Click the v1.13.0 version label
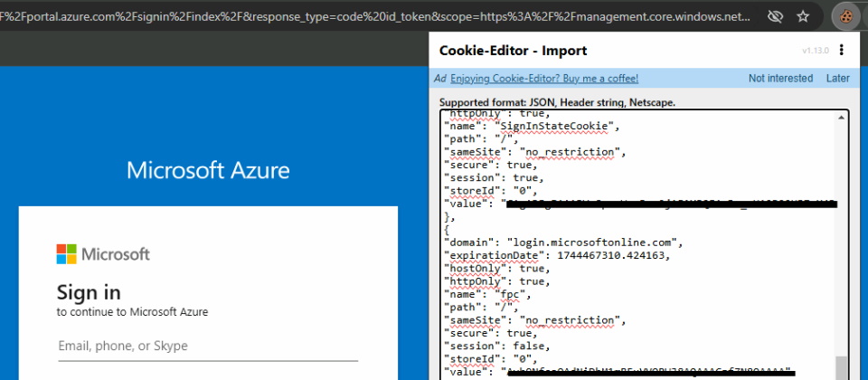 click(x=816, y=51)
